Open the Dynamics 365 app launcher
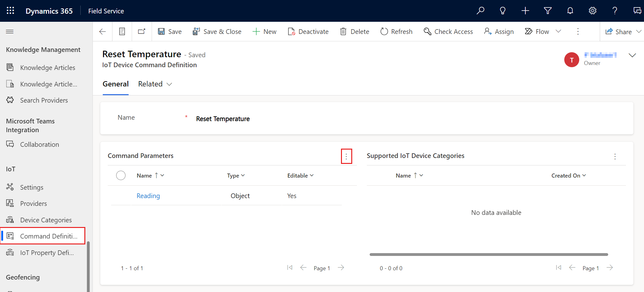Viewport: 644px width, 292px height. (x=10, y=10)
